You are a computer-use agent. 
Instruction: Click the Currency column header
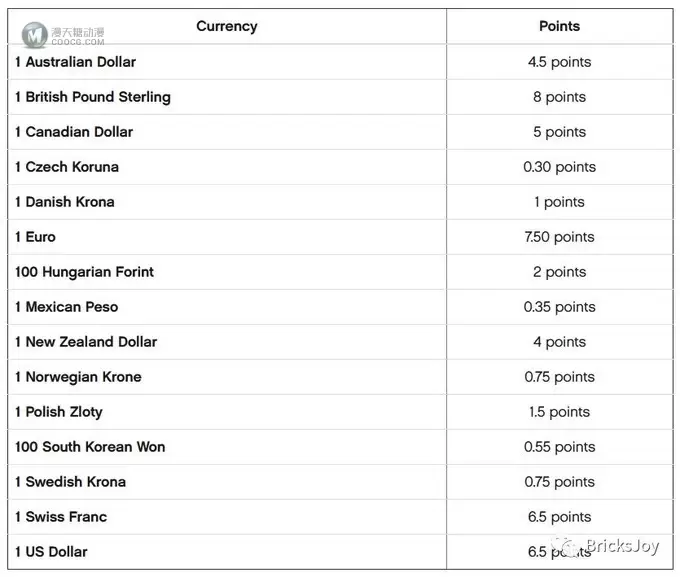[227, 26]
